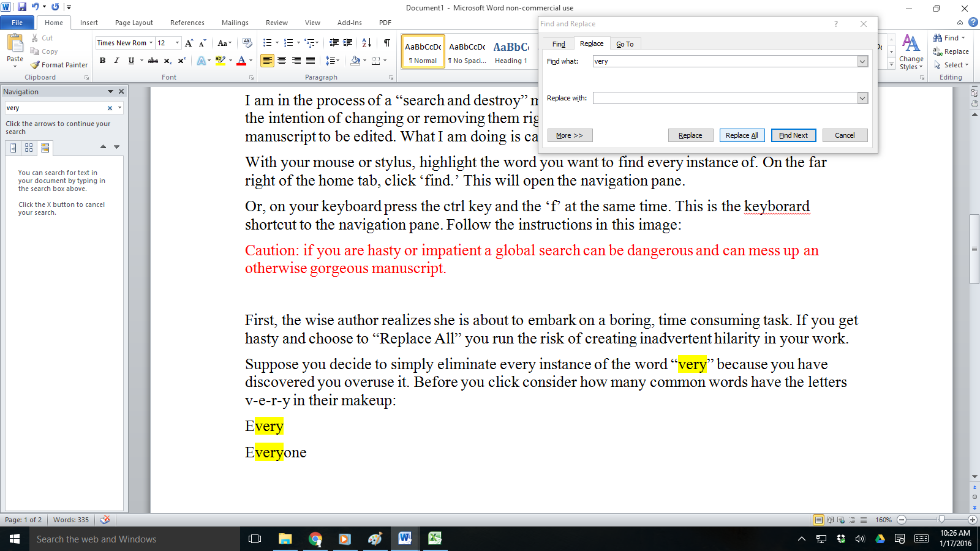This screenshot has width=980, height=551.
Task: Expand the 'Replace with' dropdown arrow
Action: (x=862, y=98)
